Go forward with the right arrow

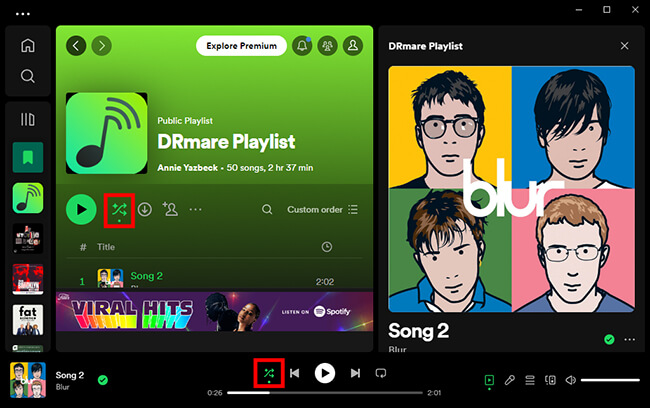click(102, 46)
